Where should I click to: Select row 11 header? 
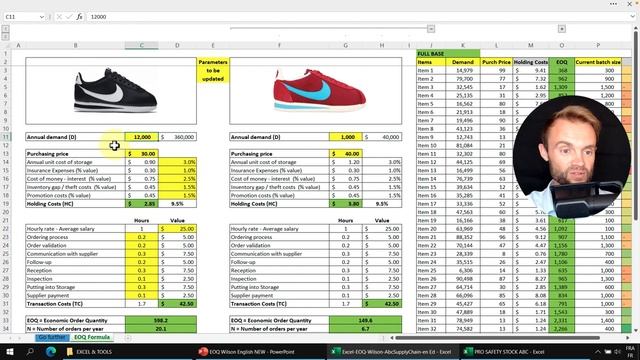click(x=6, y=137)
